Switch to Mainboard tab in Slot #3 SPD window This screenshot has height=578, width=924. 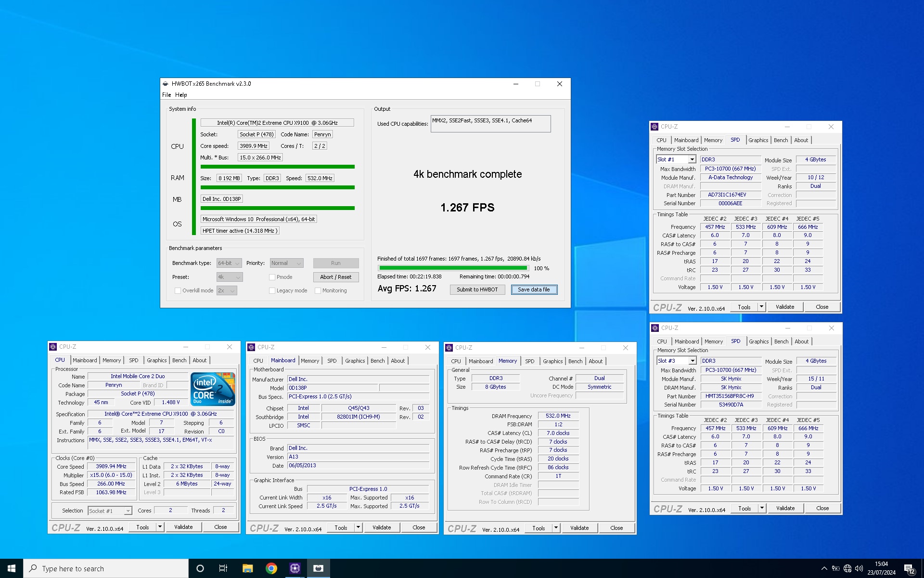coord(687,342)
